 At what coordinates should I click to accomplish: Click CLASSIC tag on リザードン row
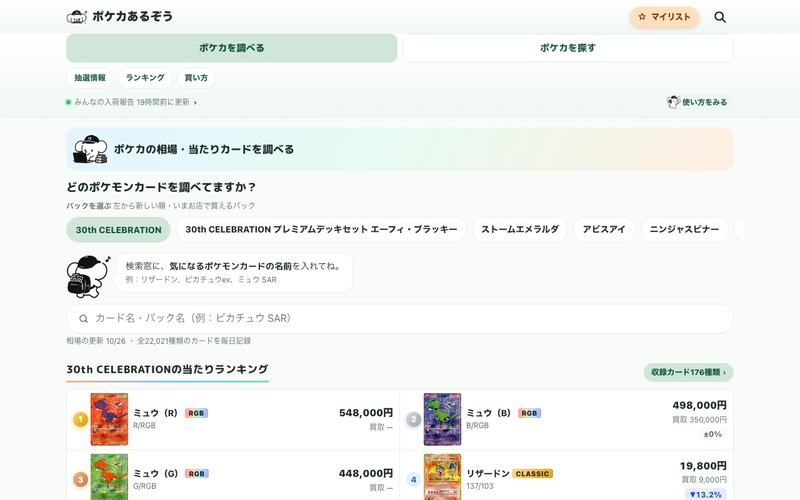pyautogui.click(x=532, y=473)
